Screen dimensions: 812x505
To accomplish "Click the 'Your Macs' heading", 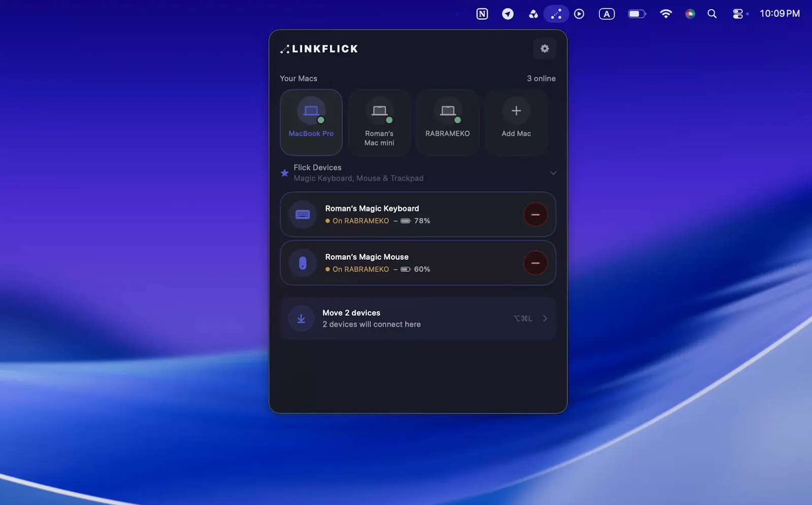I will (298, 78).
